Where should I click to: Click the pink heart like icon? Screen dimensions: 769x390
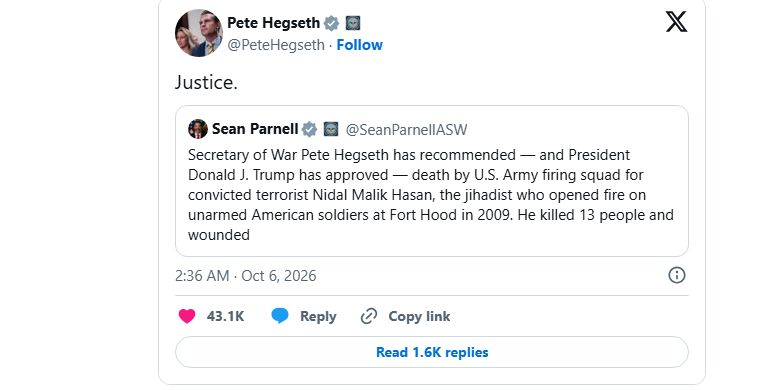[187, 316]
